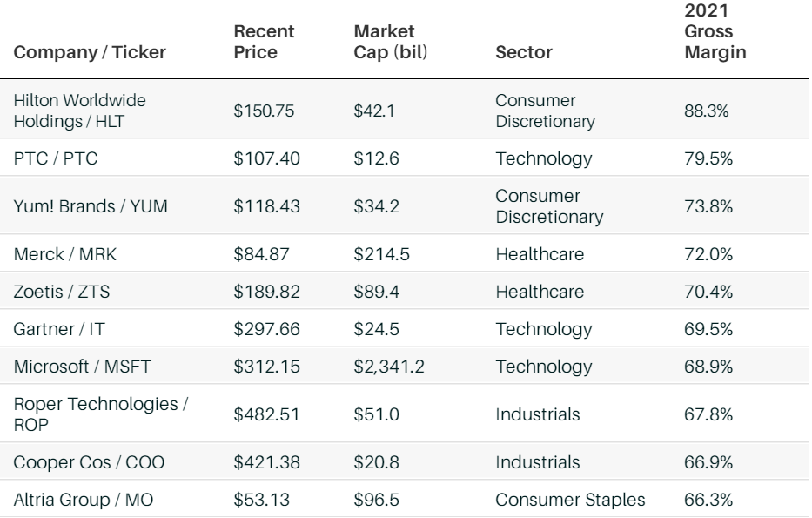Click the Altria Group / MO cell
Image resolution: width=812 pixels, height=518 pixels.
(72, 500)
